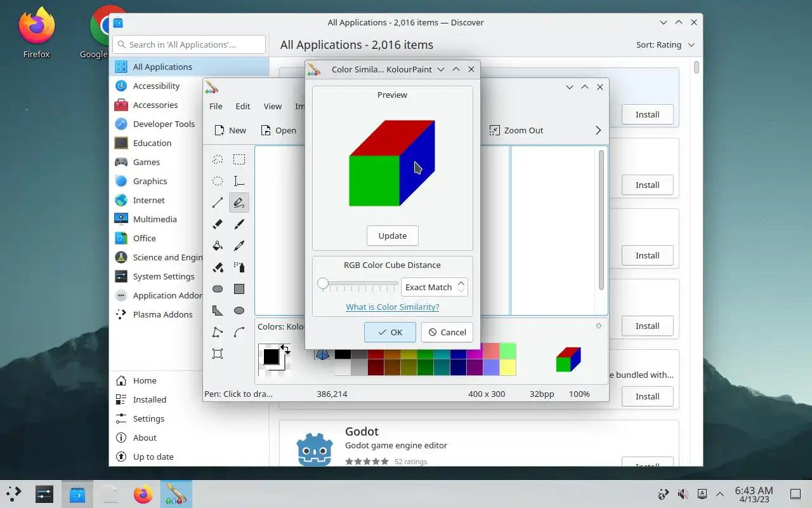Open the Settings page in Discover
Image resolution: width=812 pixels, height=508 pixels.
[189, 418]
